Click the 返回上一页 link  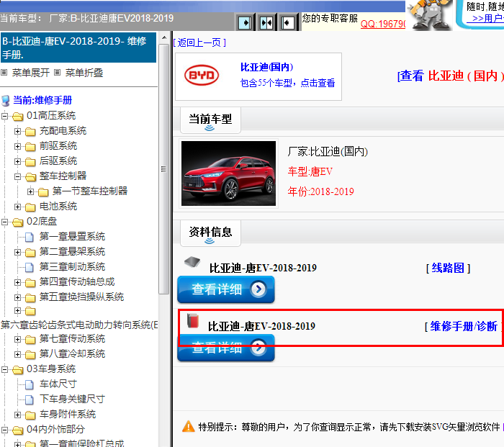pyautogui.click(x=199, y=42)
